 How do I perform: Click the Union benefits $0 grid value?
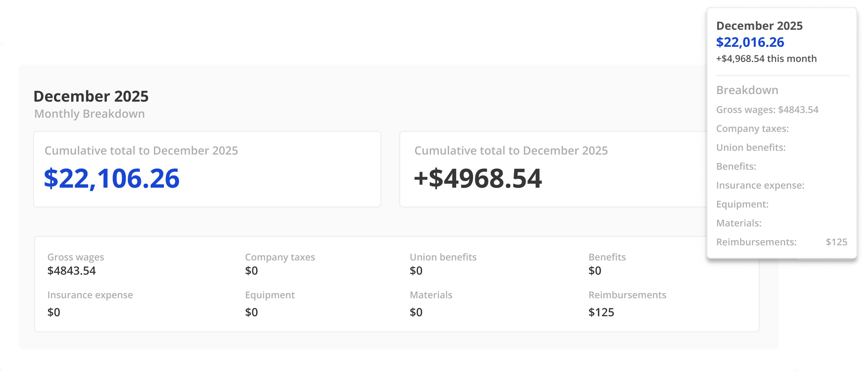tap(416, 271)
